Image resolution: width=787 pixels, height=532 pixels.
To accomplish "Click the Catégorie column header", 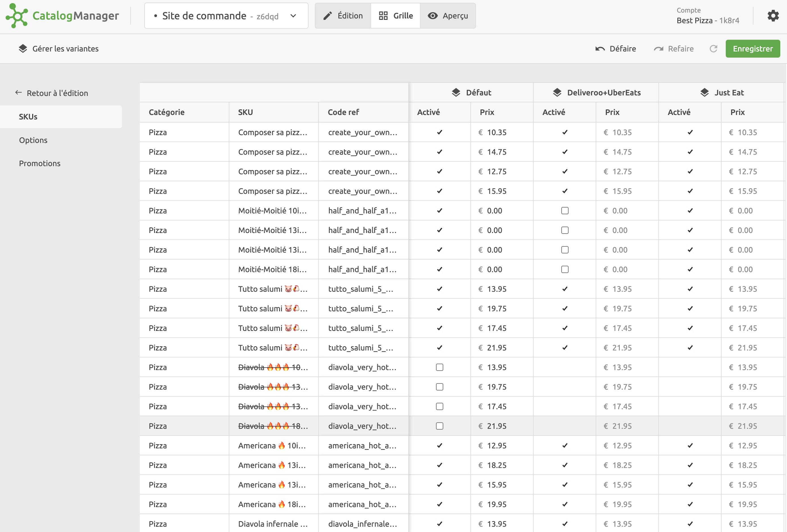I will [x=185, y=112].
